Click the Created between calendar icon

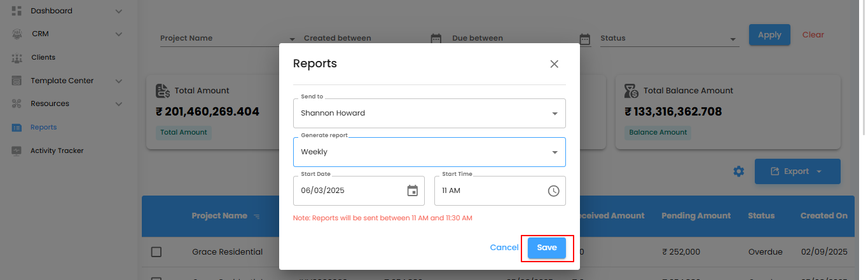point(436,39)
